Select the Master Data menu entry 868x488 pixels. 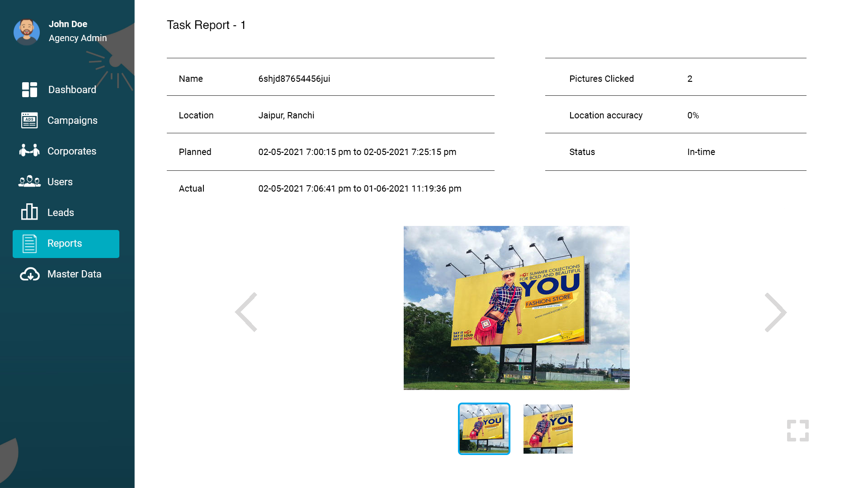tap(75, 274)
